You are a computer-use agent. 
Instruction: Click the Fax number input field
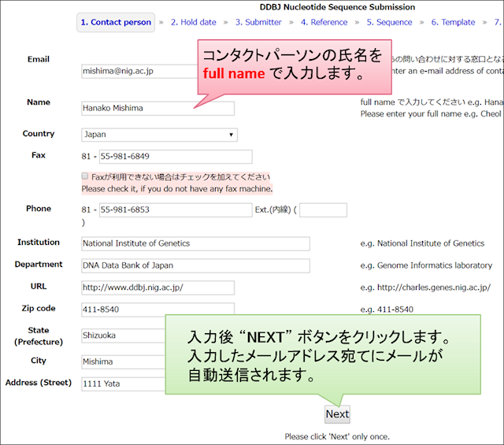[x=176, y=157]
